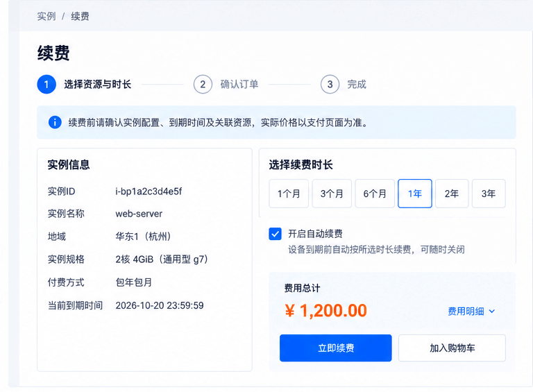Click the 当前到期时间 field label

tap(75, 305)
